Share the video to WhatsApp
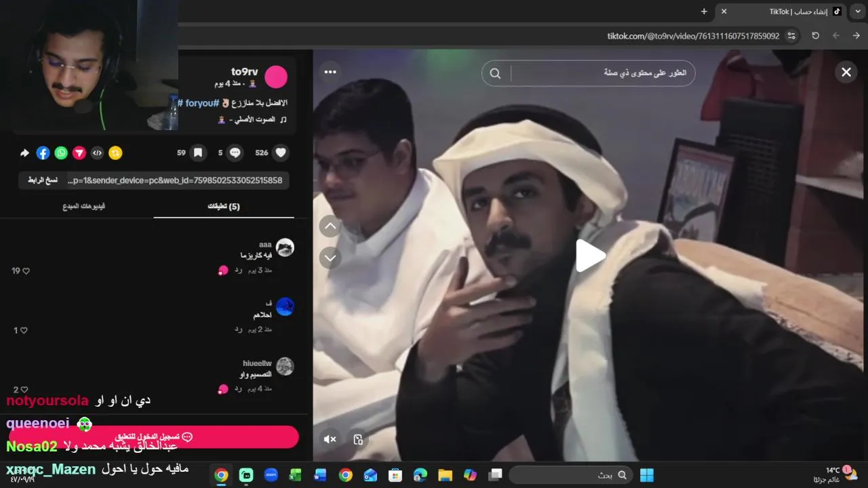Viewport: 868px width, 488px height. click(61, 153)
